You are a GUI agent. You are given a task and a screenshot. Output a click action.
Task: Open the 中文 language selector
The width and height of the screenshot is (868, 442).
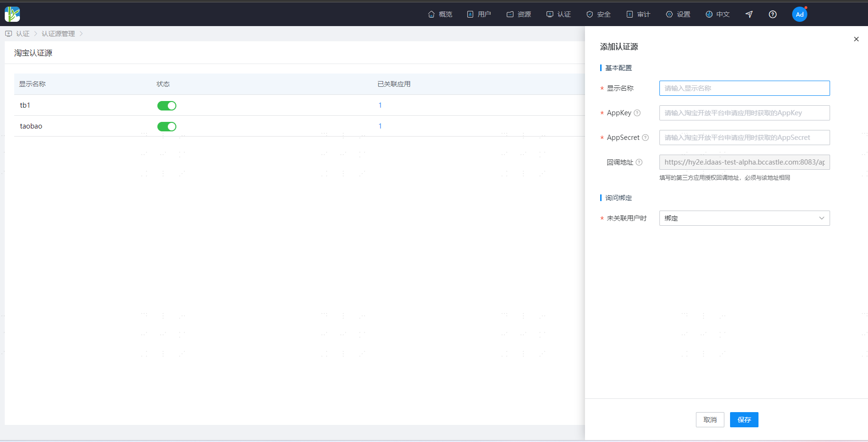[x=718, y=14]
